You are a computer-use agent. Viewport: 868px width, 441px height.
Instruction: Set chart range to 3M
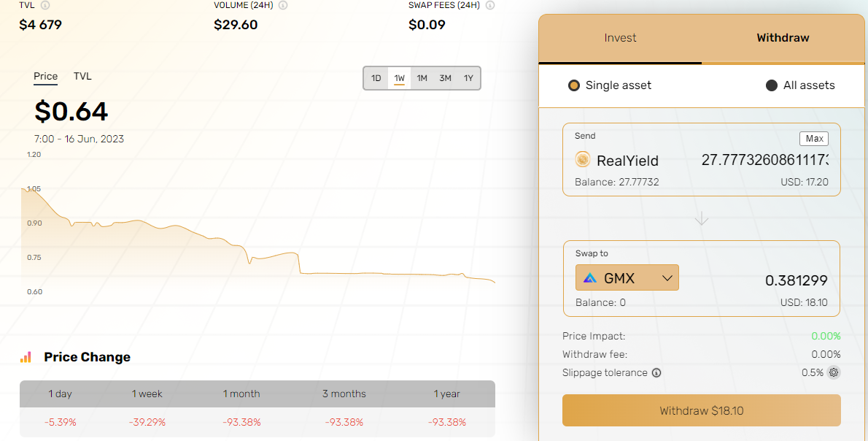tap(445, 78)
